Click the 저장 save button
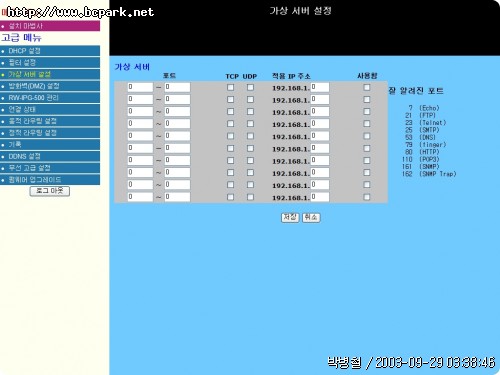500x375 pixels. pos(290,217)
